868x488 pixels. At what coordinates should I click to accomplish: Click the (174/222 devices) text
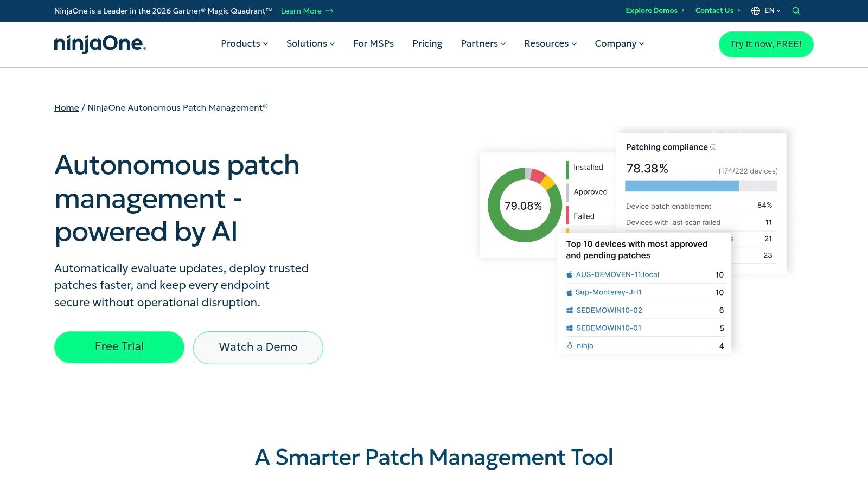(748, 171)
